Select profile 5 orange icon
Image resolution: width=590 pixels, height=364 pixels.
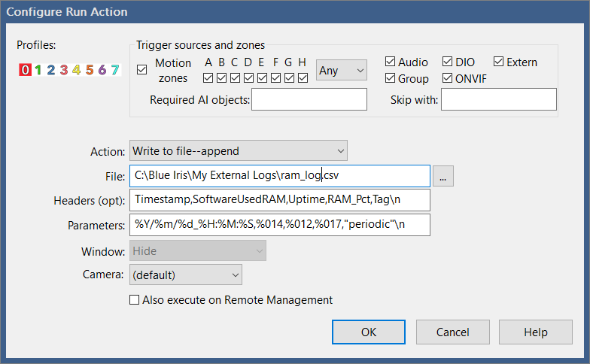(90, 69)
